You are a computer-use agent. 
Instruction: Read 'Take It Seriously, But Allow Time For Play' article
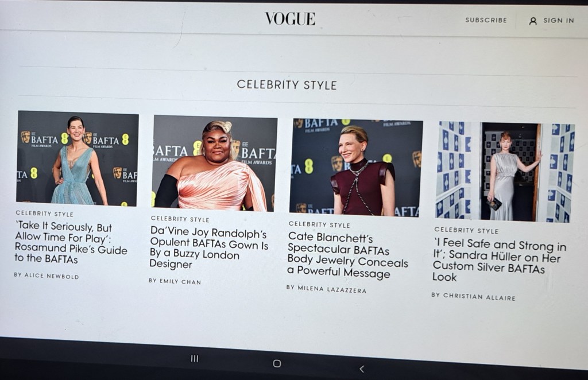tap(71, 243)
